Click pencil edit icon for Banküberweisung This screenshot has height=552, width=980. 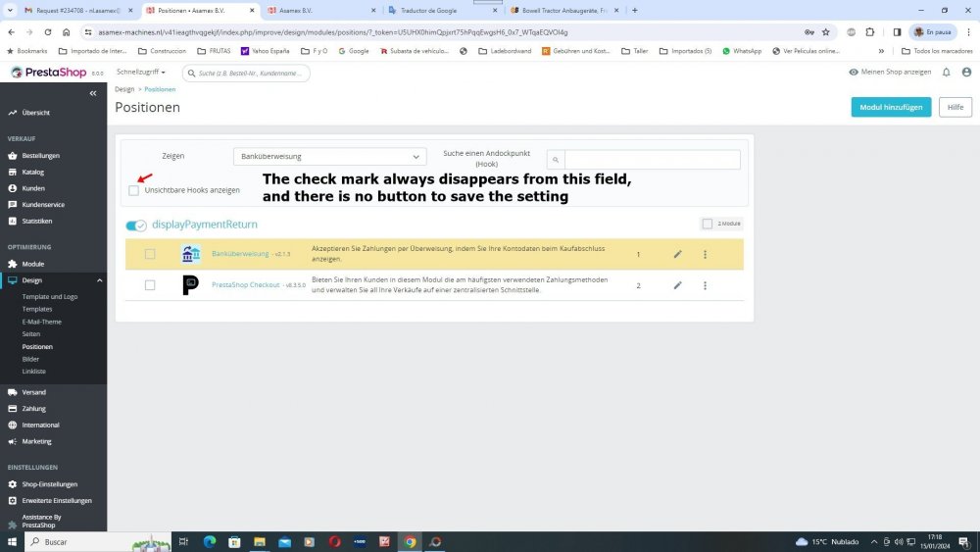pos(677,255)
